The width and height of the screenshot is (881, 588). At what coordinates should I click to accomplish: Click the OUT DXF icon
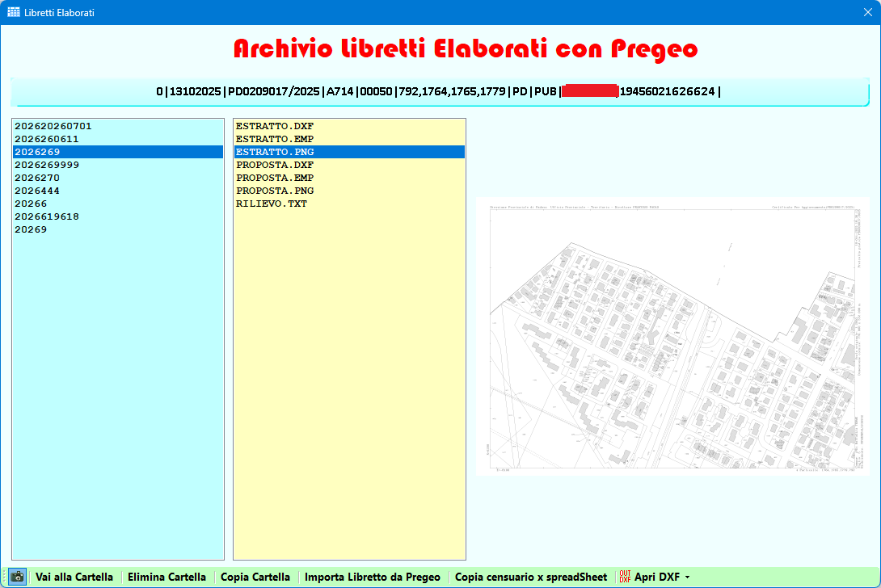tap(625, 577)
